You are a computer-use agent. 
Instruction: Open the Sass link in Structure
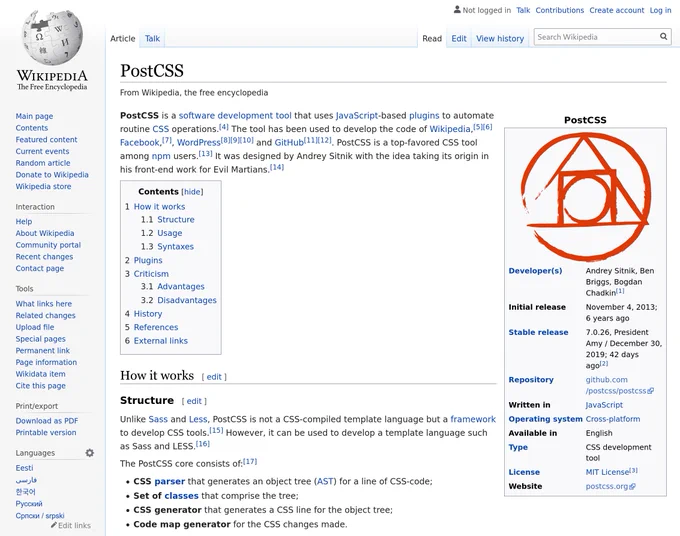pos(158,419)
